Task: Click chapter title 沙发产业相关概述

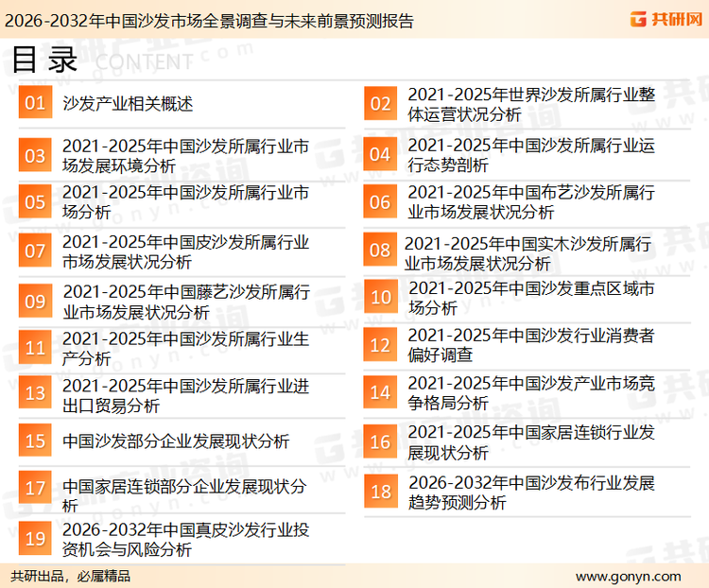Action: (x=128, y=104)
